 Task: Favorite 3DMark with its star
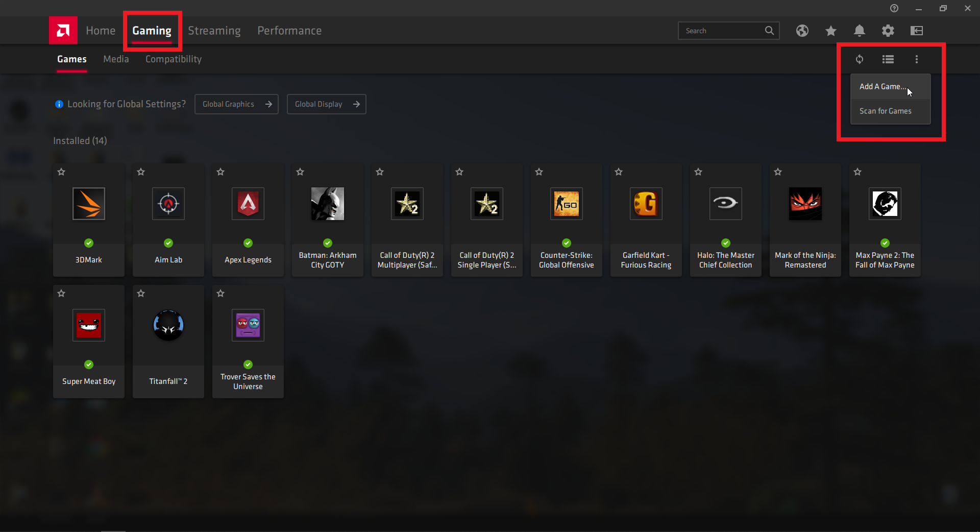pyautogui.click(x=61, y=172)
